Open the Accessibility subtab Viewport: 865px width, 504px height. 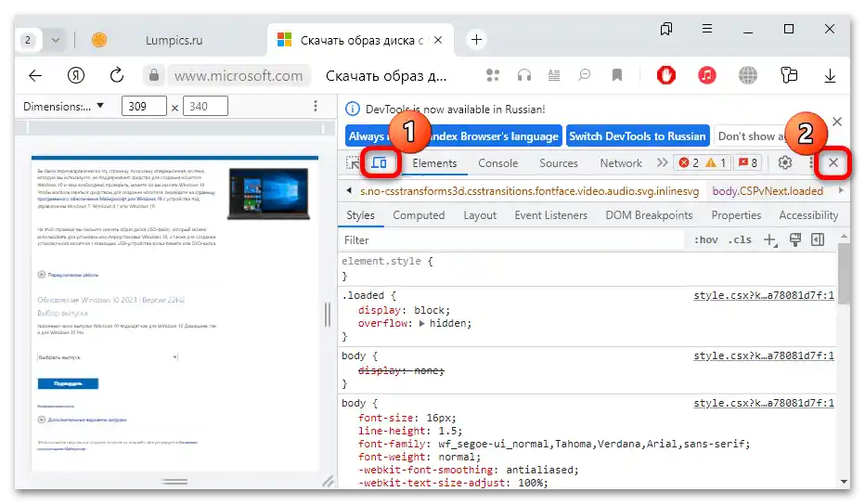point(808,215)
